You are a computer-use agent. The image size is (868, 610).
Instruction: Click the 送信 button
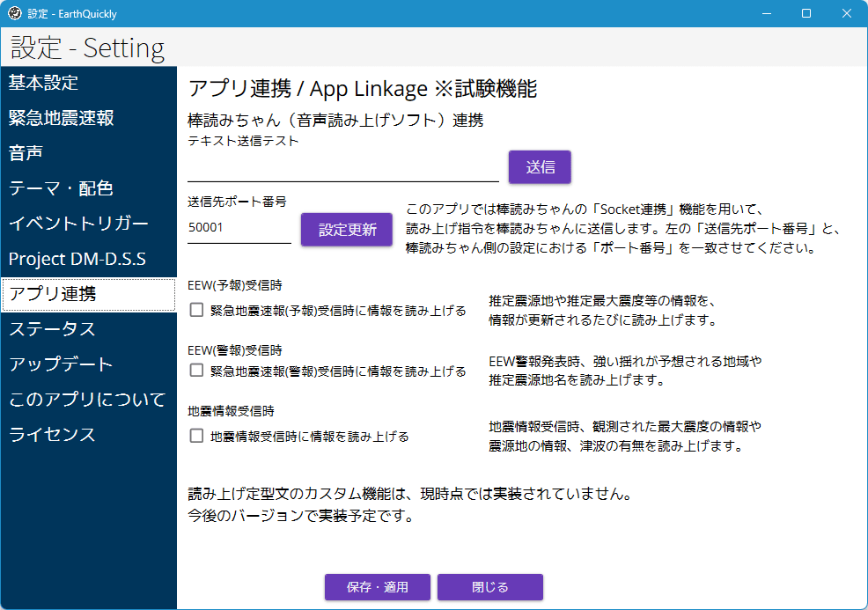pos(540,166)
